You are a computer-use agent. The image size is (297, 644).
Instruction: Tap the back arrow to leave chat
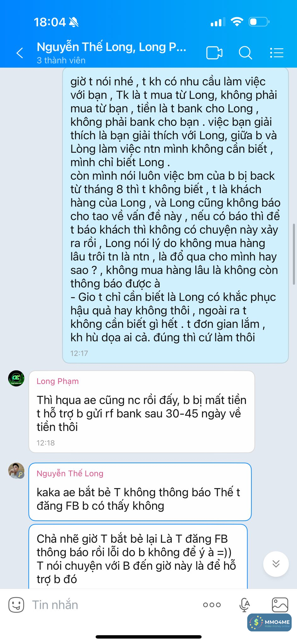click(20, 53)
